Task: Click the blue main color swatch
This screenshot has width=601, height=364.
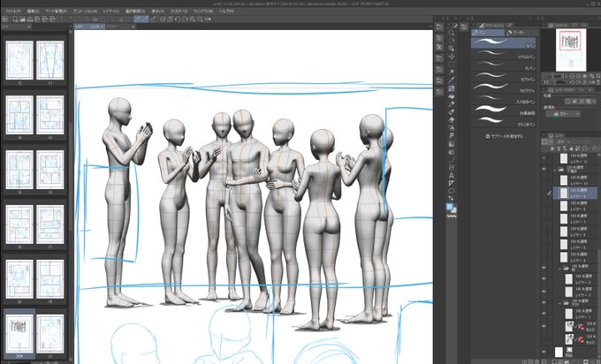Action: coord(450,207)
